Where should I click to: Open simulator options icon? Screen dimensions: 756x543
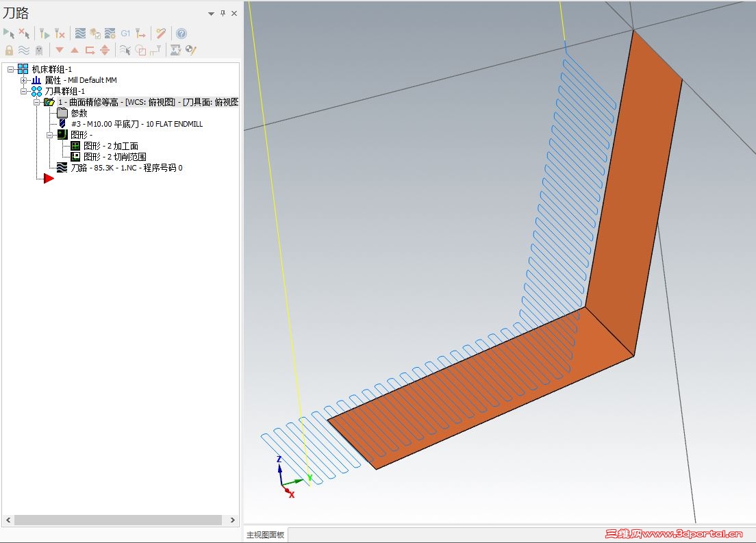(x=110, y=34)
